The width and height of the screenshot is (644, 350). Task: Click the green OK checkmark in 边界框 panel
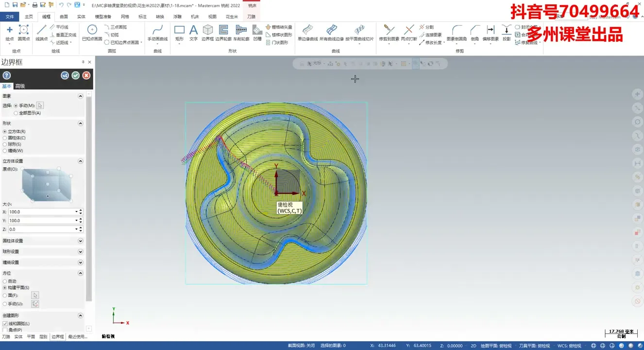pyautogui.click(x=75, y=75)
